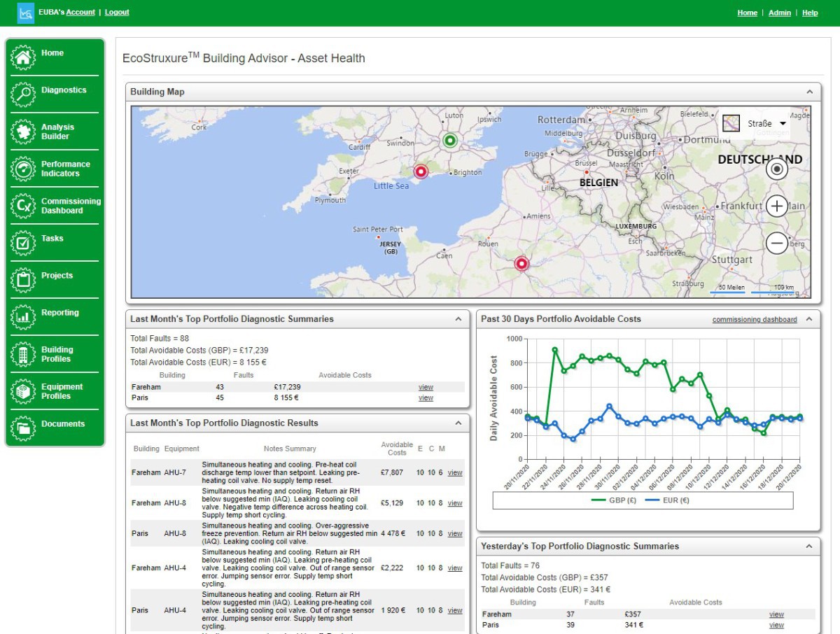Open the Account link in header
This screenshot has height=634, width=840.
tap(80, 12)
